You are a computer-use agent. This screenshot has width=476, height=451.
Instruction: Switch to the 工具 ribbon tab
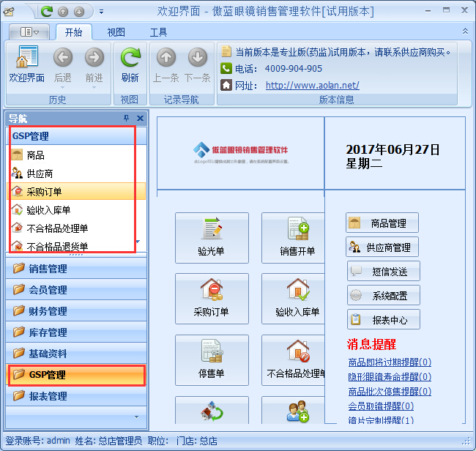[x=158, y=32]
